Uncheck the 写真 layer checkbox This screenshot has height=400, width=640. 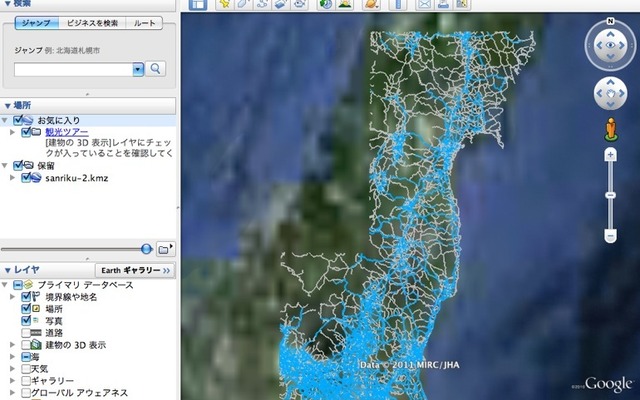[26, 320]
